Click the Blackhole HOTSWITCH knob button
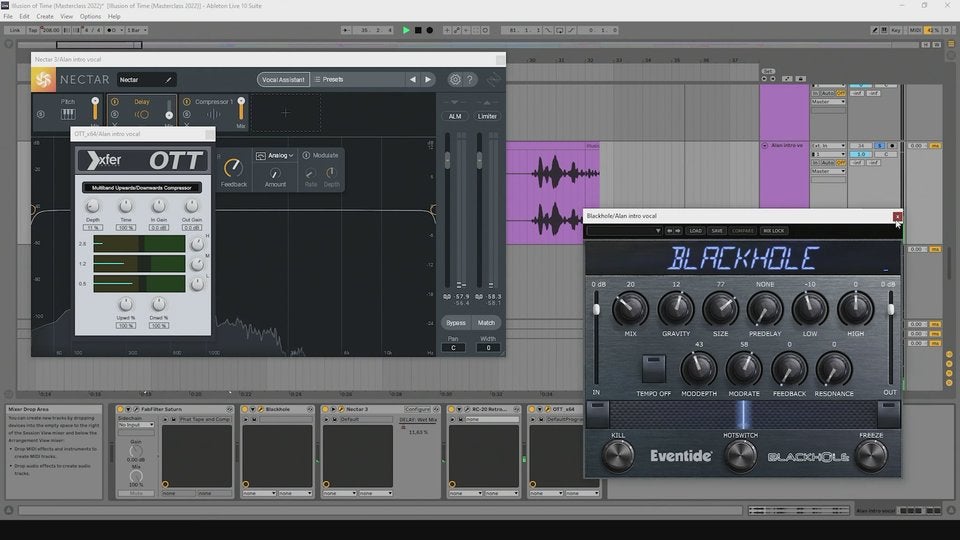960x540 pixels. [x=740, y=454]
